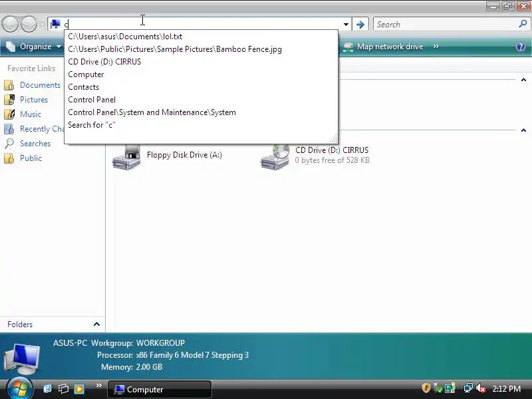Image resolution: width=532 pixels, height=399 pixels.
Task: Click the computer icon in details pane
Action: pyautogui.click(x=22, y=358)
